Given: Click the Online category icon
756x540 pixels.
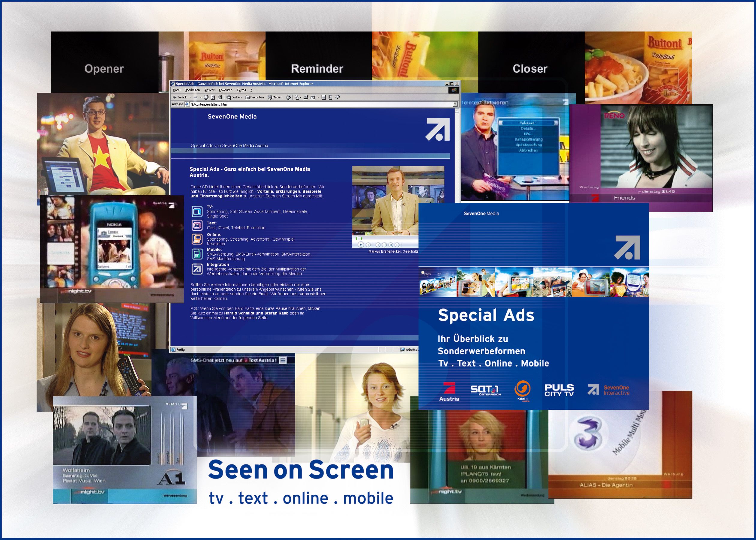Looking at the screenshot, I should coord(197,239).
